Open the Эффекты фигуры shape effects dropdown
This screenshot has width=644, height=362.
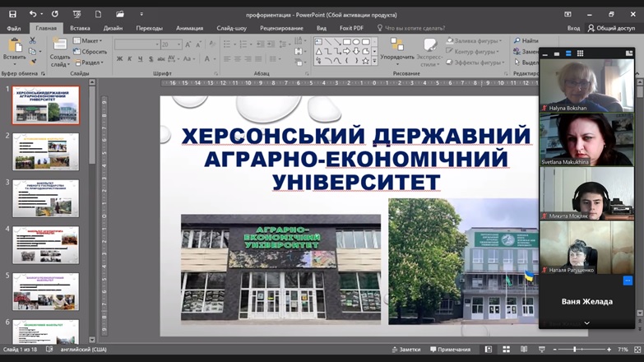475,63
